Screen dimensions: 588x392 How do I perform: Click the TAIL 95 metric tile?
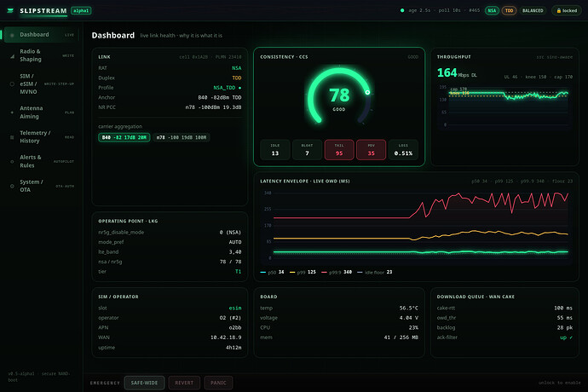click(339, 150)
